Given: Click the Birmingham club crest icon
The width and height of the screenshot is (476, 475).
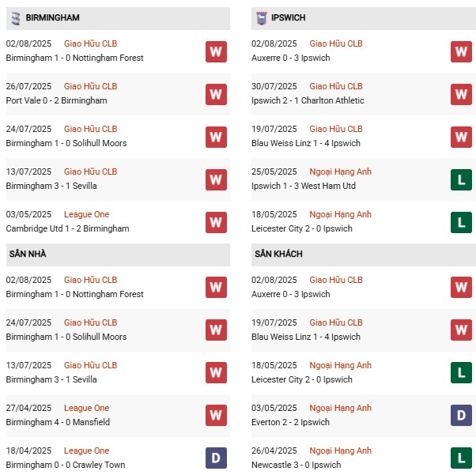Looking at the screenshot, I should coord(15,17).
